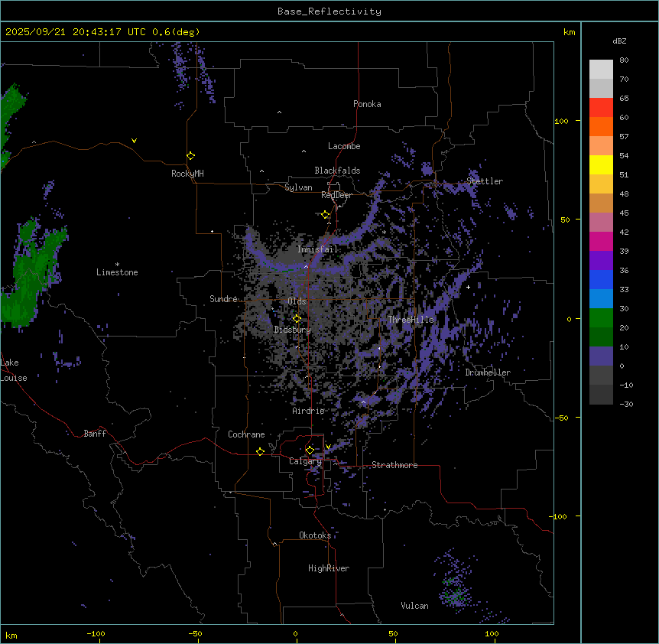Screen dimensions: 659x644
Task: Click the yellow diamond marker below RedDeer
Action: 326,215
